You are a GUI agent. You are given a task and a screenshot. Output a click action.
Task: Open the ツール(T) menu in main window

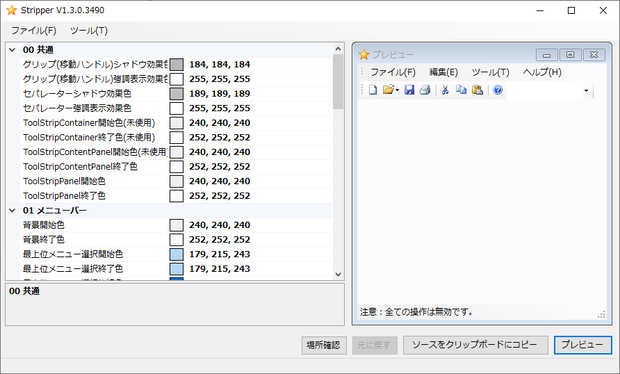89,30
